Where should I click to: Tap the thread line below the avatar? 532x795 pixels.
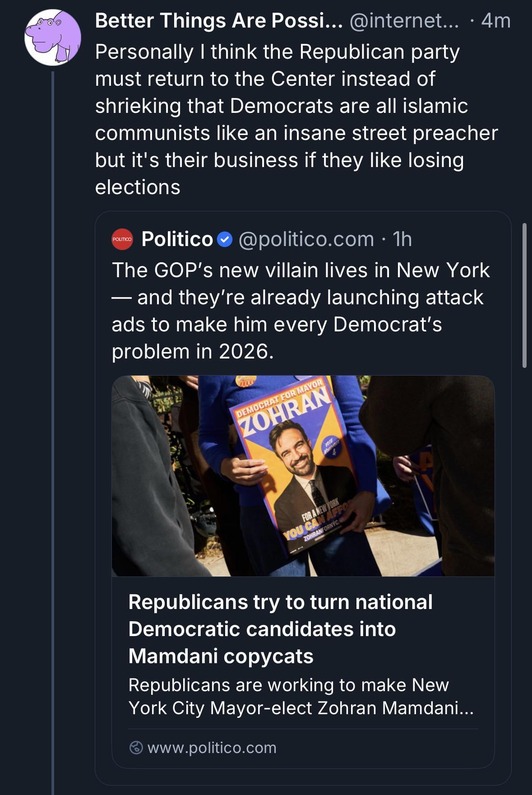(53, 406)
